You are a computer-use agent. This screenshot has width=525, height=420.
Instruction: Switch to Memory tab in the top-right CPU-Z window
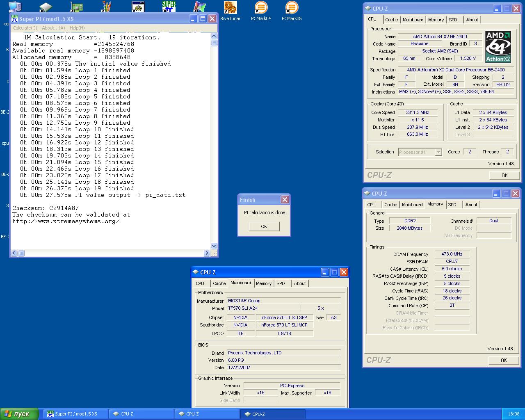click(436, 20)
